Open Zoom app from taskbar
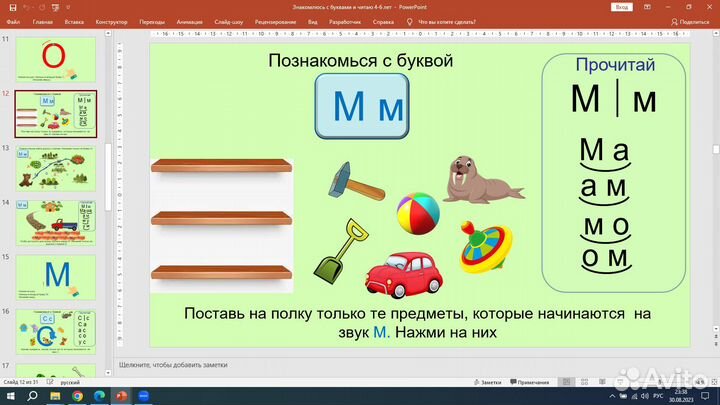 coord(144,396)
